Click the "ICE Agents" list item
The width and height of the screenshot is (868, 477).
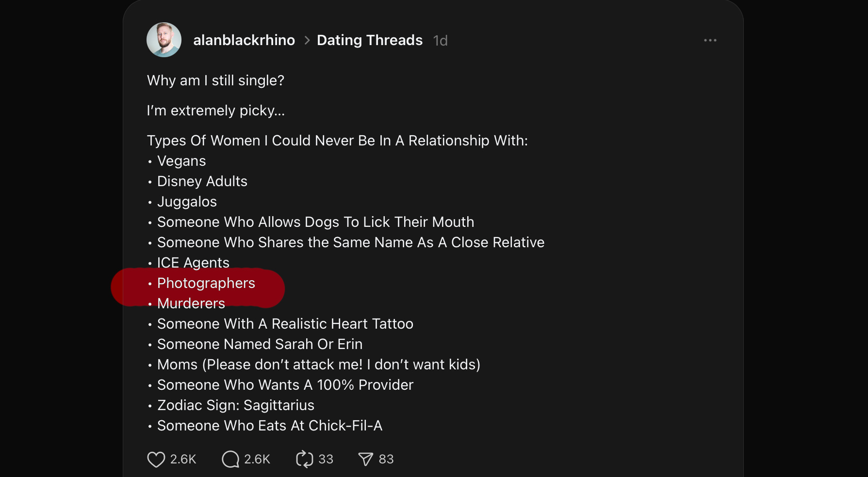(193, 263)
